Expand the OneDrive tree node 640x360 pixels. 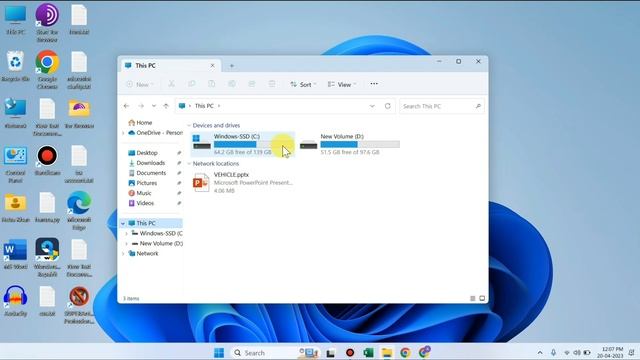(124, 133)
